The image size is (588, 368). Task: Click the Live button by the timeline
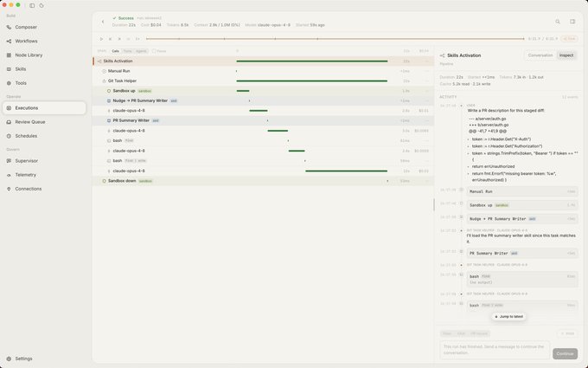click(x=569, y=39)
